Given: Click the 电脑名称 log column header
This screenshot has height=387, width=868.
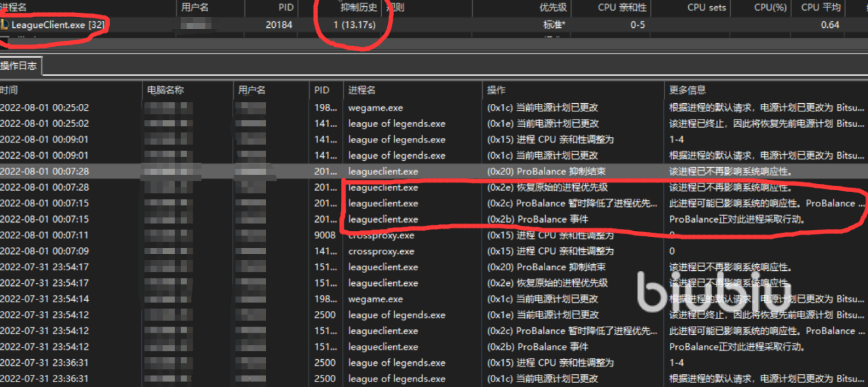Looking at the screenshot, I should (165, 90).
